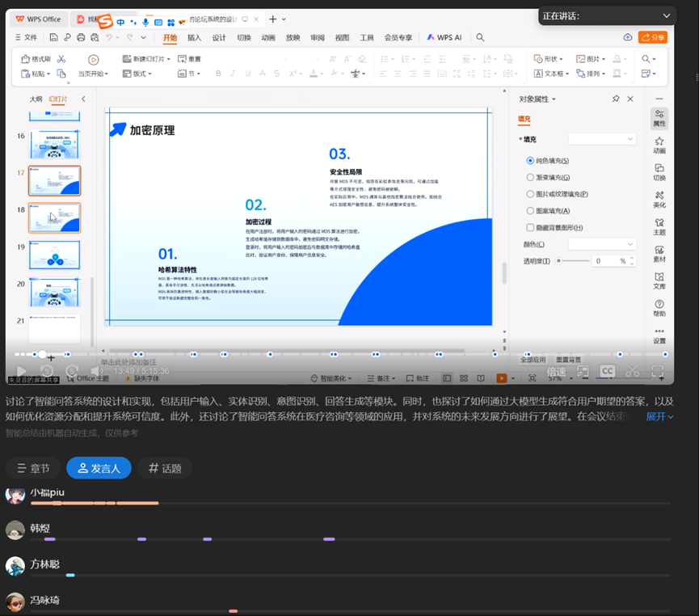Collapse the 填充 section triangle
This screenshot has width=699, height=616.
coord(520,139)
